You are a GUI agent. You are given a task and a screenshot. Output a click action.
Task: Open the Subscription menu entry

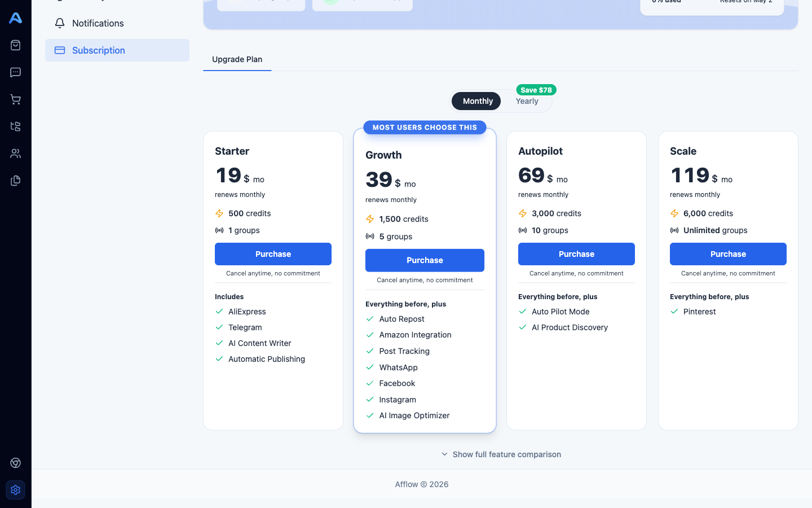[x=98, y=50]
